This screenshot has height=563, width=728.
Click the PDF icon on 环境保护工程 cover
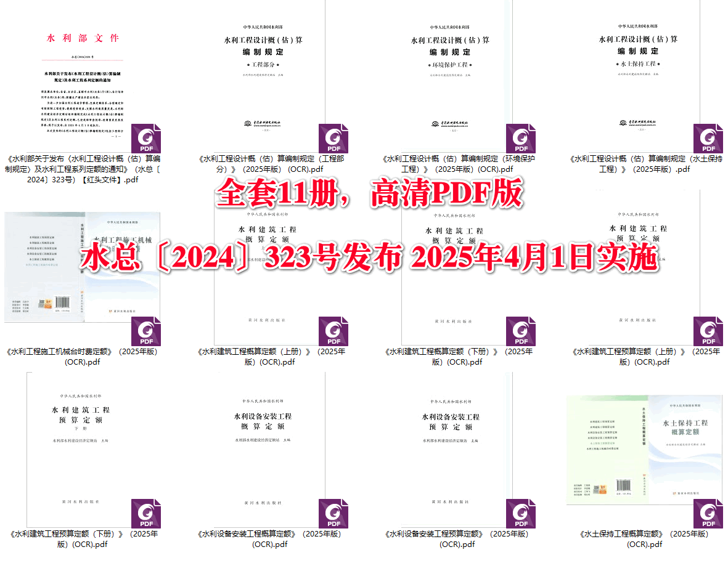(521, 138)
